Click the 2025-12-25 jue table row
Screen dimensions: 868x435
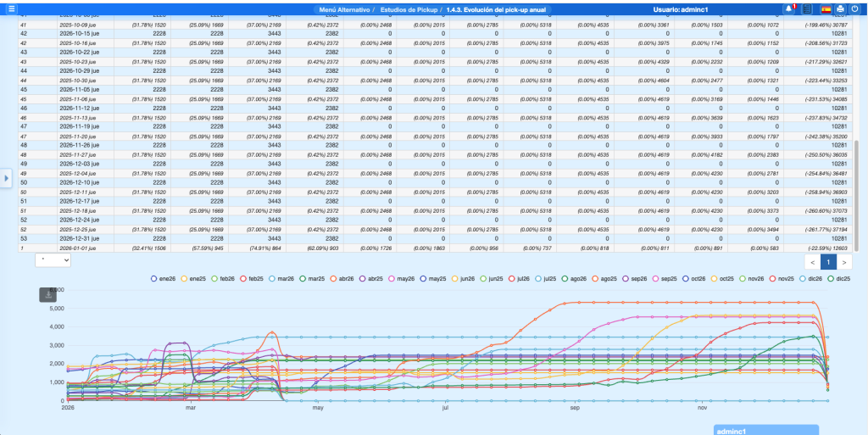(x=76, y=229)
